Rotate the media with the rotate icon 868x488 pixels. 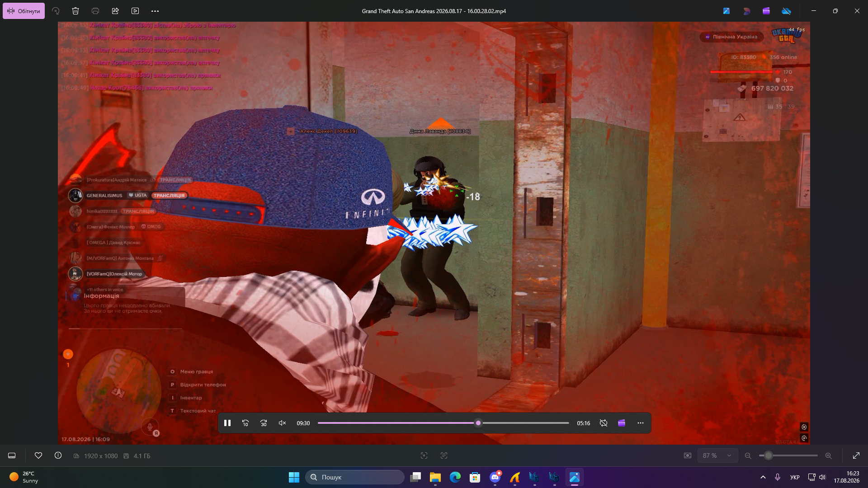click(x=56, y=11)
